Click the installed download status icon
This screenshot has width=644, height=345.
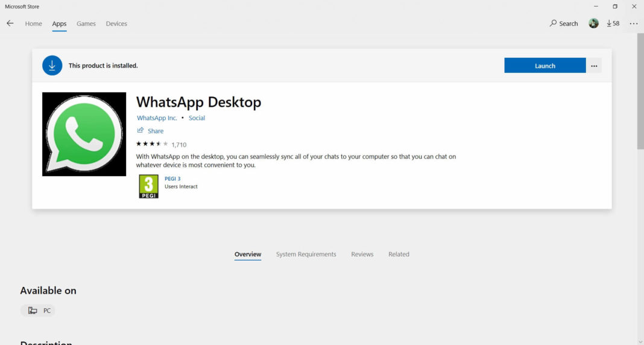point(52,66)
